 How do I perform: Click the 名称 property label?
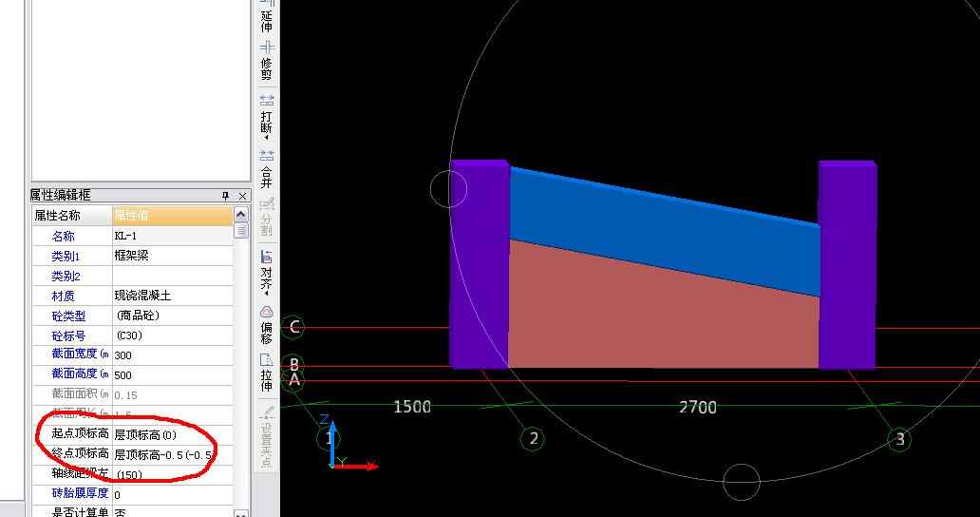63,237
